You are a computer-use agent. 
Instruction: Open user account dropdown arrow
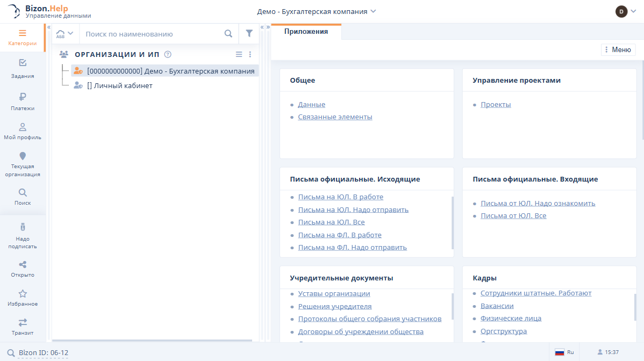click(x=633, y=11)
